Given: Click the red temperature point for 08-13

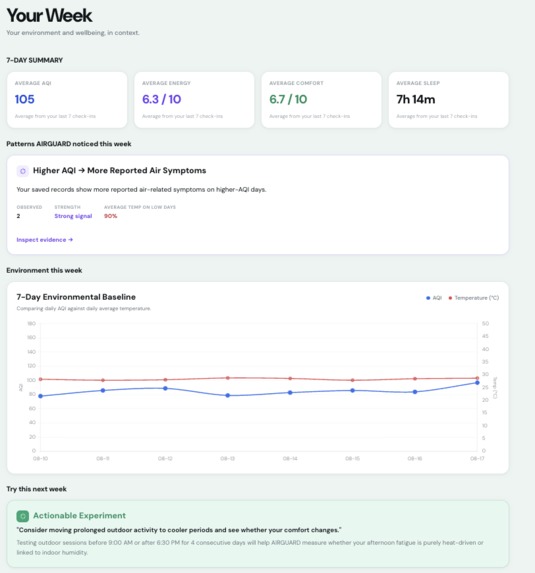Looking at the screenshot, I should coord(228,378).
